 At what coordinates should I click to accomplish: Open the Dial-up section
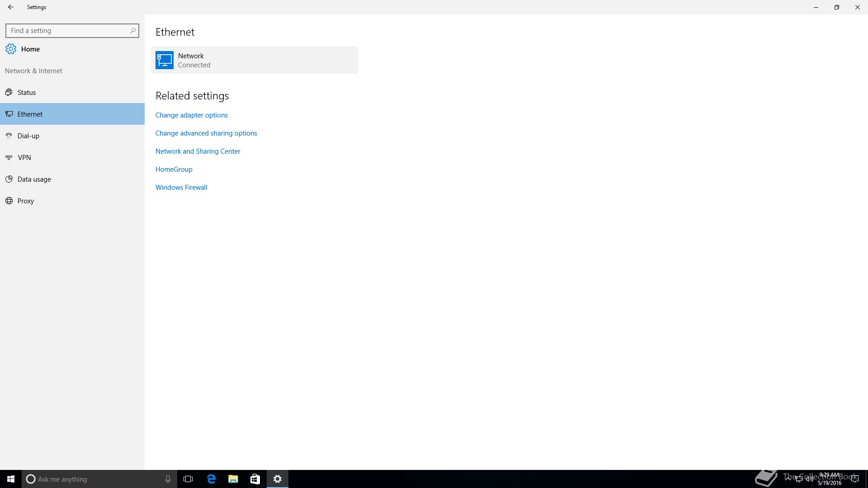tap(28, 136)
